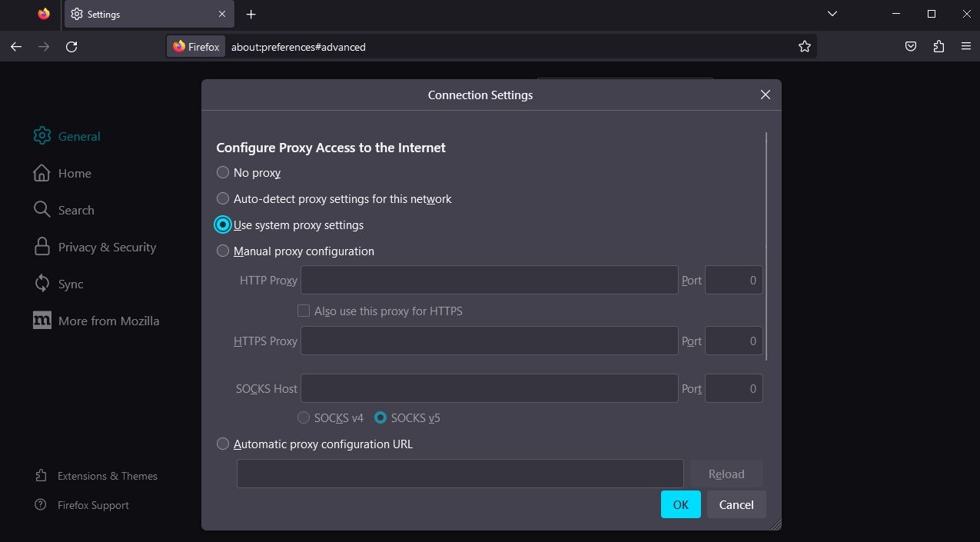Click inside the HTTP Proxy field
Viewport: 980px width, 542px height.
click(x=489, y=280)
